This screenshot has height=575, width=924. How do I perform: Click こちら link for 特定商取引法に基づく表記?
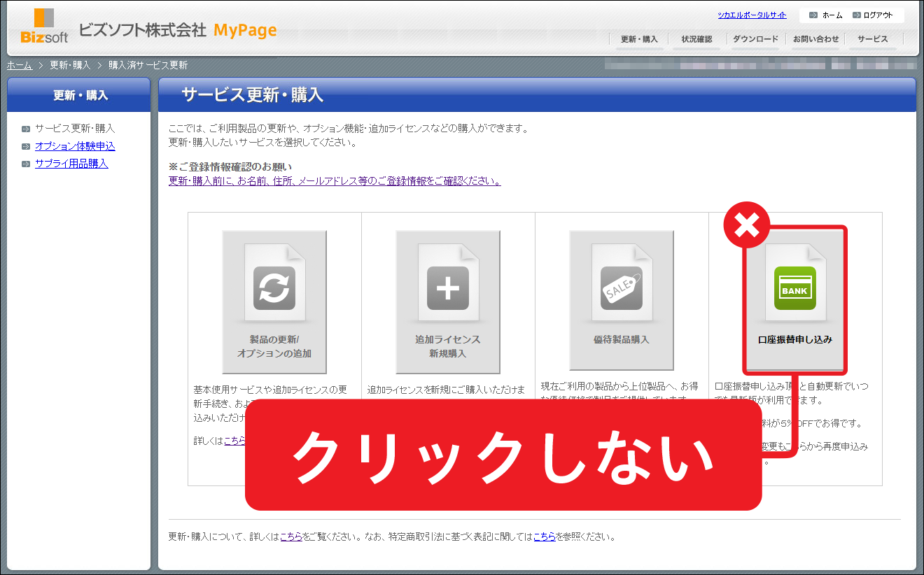545,537
